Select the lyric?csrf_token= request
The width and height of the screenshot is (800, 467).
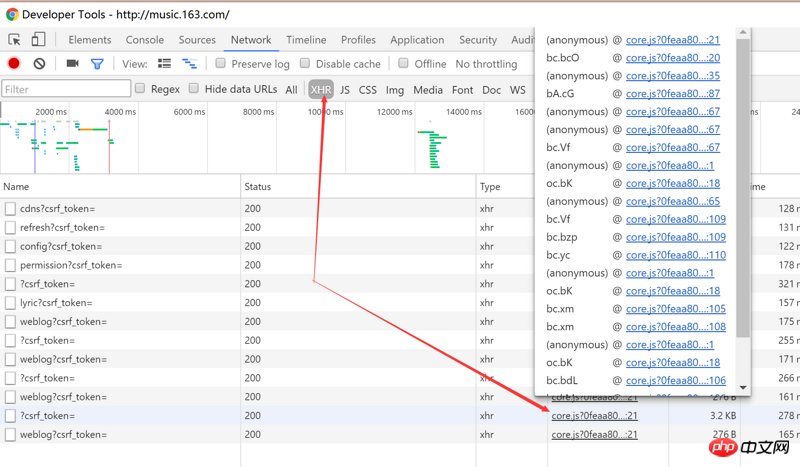56,303
